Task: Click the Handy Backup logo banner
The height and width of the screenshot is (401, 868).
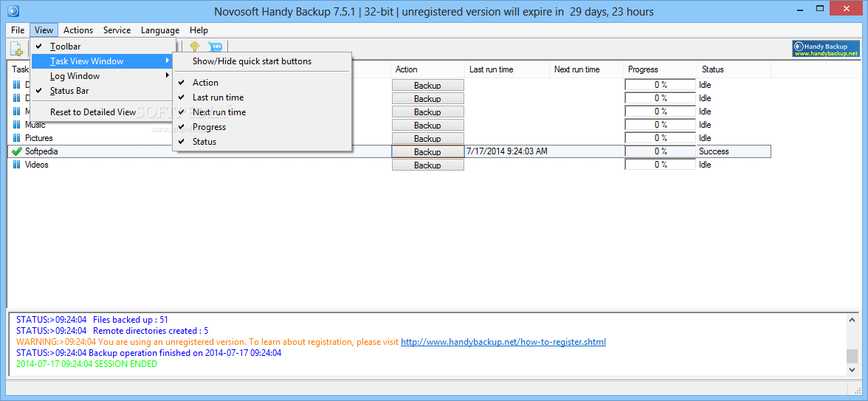Action: pyautogui.click(x=825, y=49)
